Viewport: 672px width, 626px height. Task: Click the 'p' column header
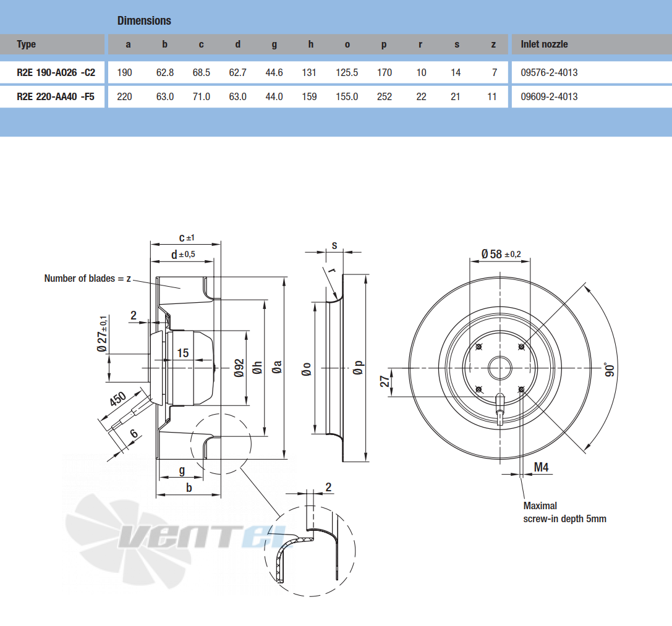point(384,45)
